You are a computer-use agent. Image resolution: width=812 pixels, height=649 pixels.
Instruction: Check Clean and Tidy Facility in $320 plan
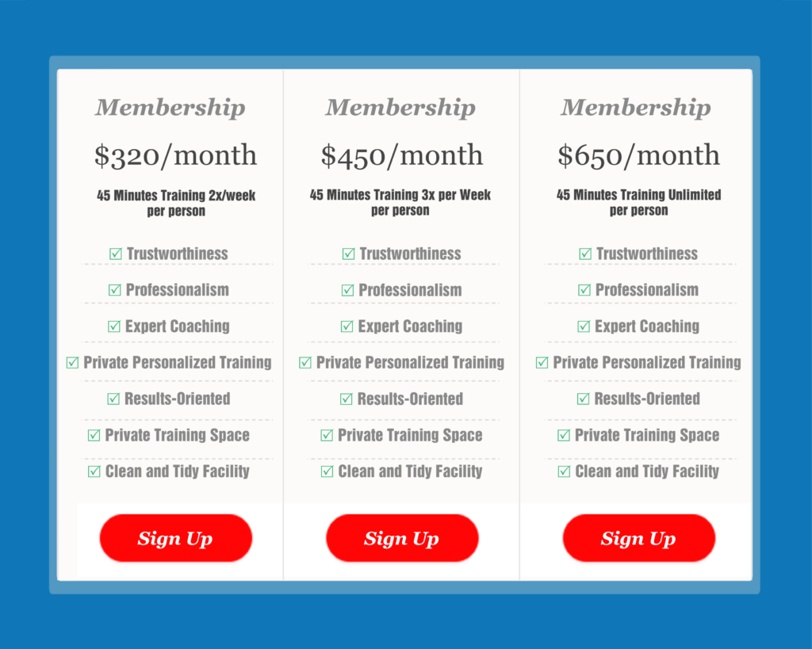[x=95, y=471]
